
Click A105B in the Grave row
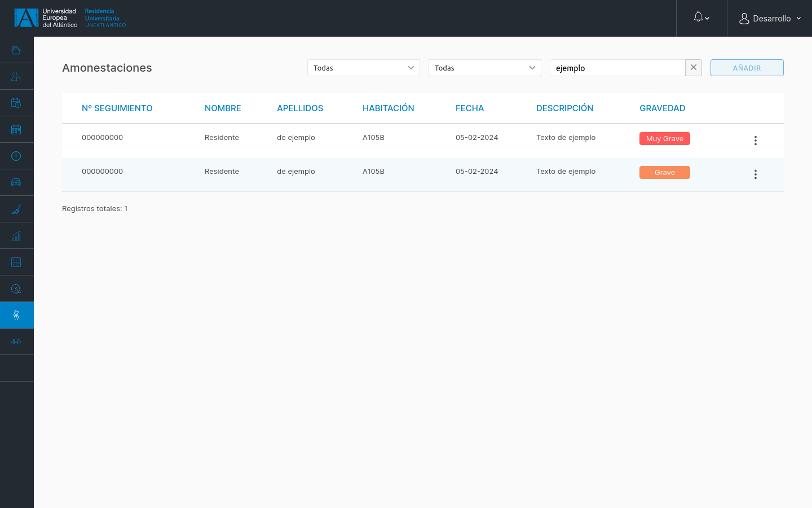(373, 172)
